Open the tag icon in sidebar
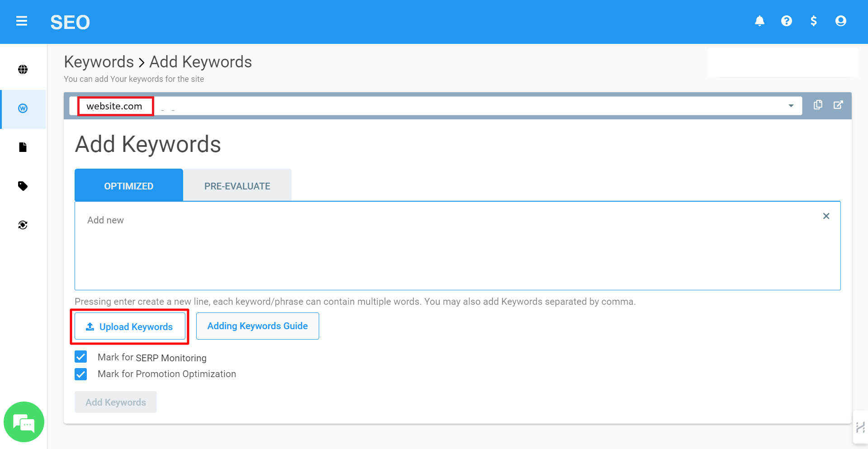The image size is (868, 449). pyautogui.click(x=23, y=186)
